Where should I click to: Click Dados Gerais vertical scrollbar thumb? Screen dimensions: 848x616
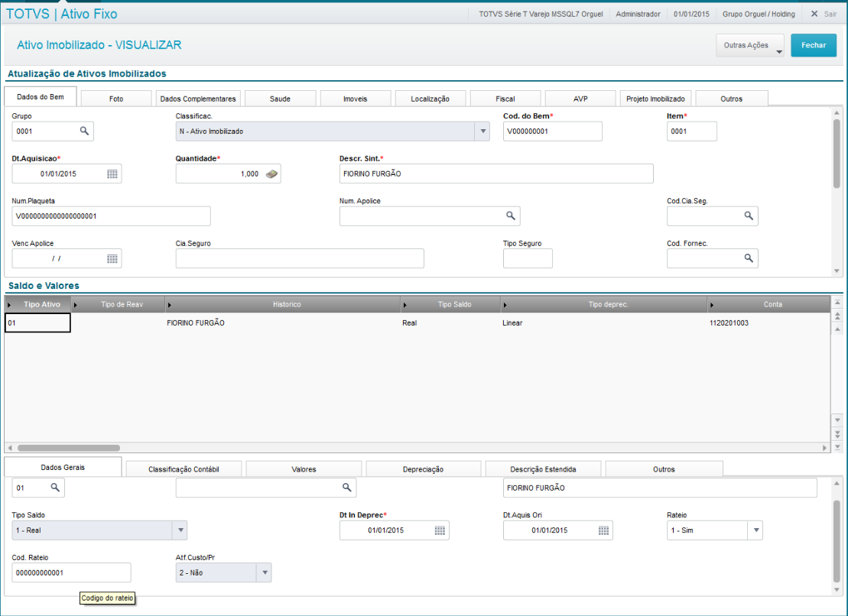[837, 541]
